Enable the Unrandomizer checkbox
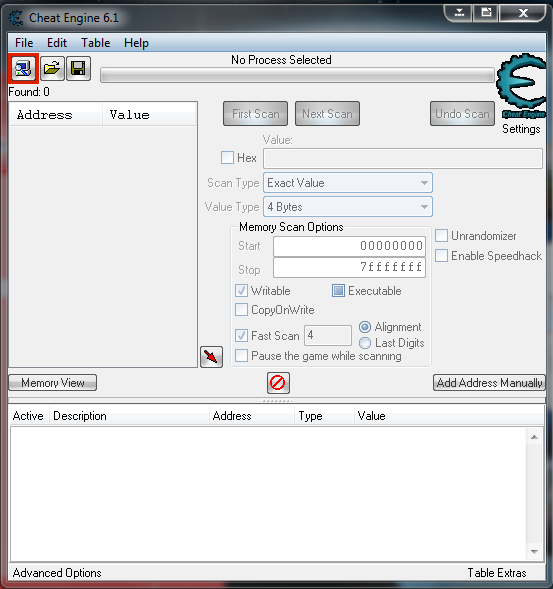 pos(441,236)
